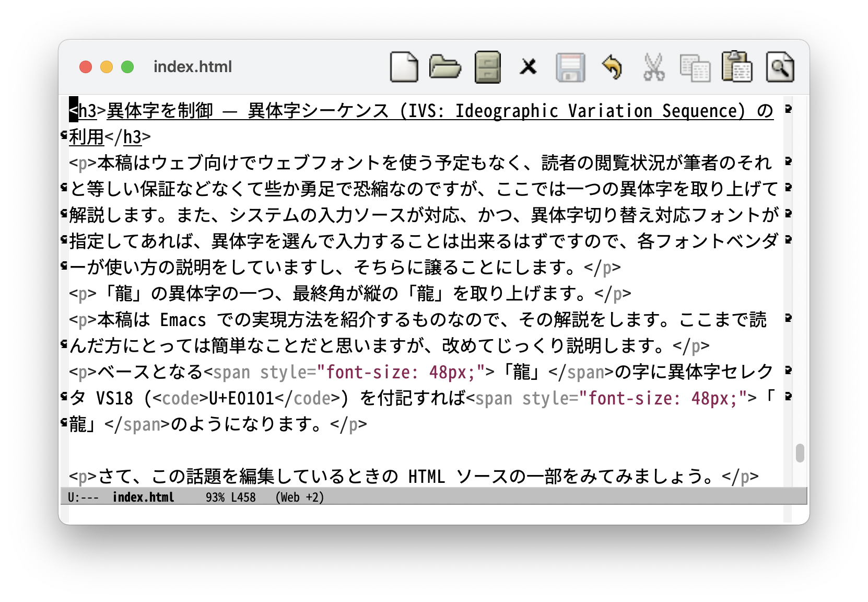Viewport: 868px width, 602px height.
Task: Click the +2 minor modes indicator
Action: pos(314,497)
